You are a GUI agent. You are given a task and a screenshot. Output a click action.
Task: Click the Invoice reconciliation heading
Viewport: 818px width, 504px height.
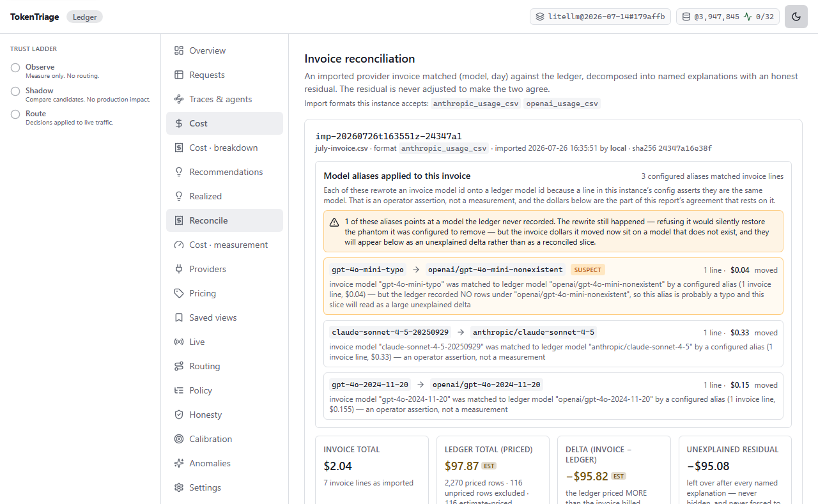pyautogui.click(x=360, y=59)
